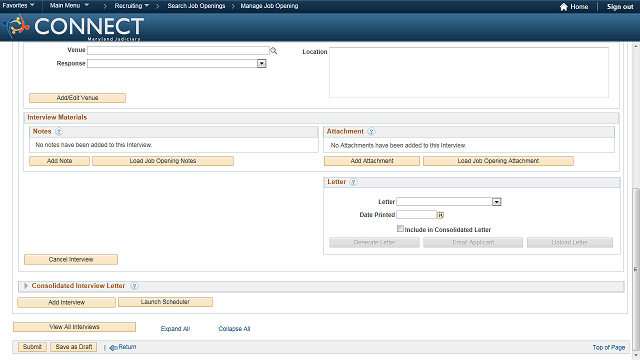Click the Notes help question-mark icon
The width and height of the screenshot is (640, 360).
[x=59, y=131]
